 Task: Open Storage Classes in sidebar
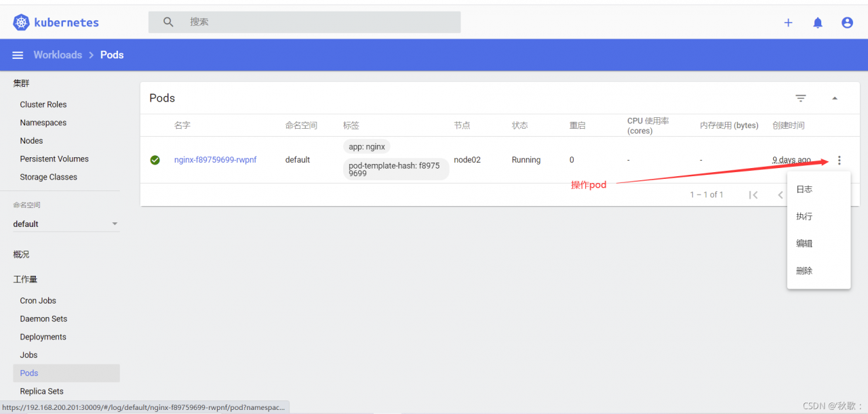[x=48, y=177]
